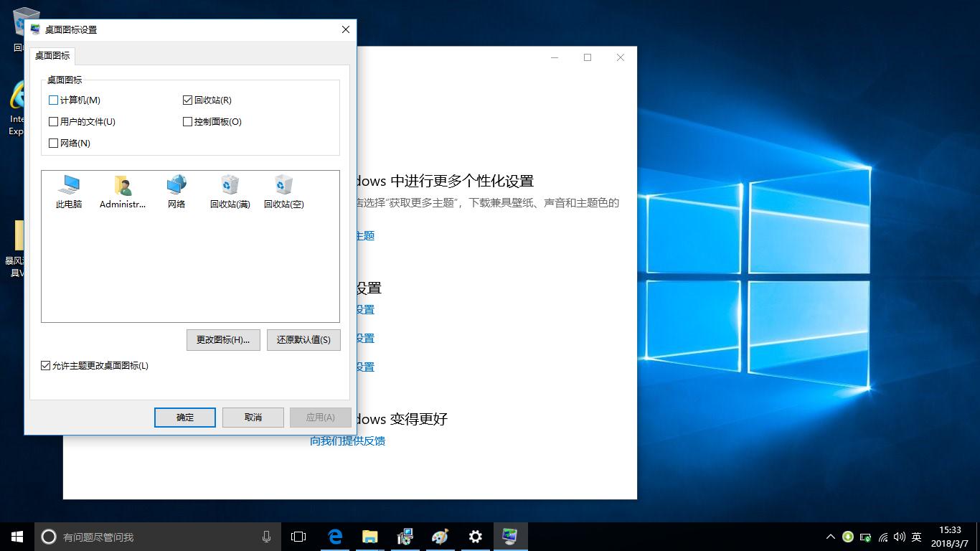The image size is (980, 551).
Task: Open Settings via the taskbar gear icon
Action: click(x=475, y=536)
